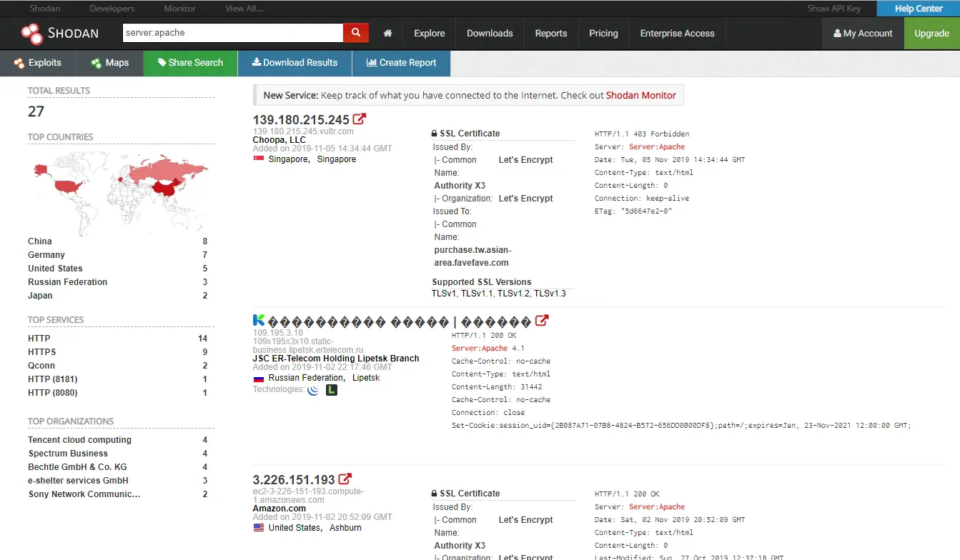Open View All... link in top bar
Image resolution: width=960 pixels, height=560 pixels.
[244, 9]
